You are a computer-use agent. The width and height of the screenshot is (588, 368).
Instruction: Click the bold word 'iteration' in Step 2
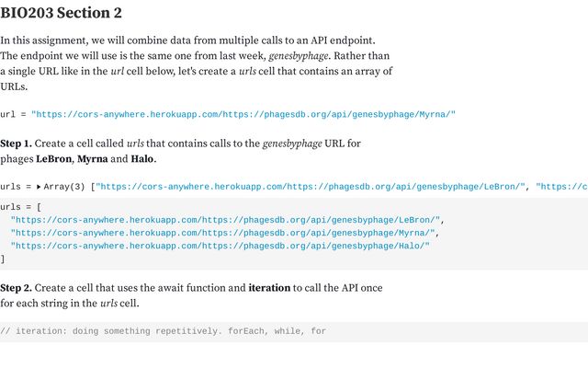click(x=269, y=288)
